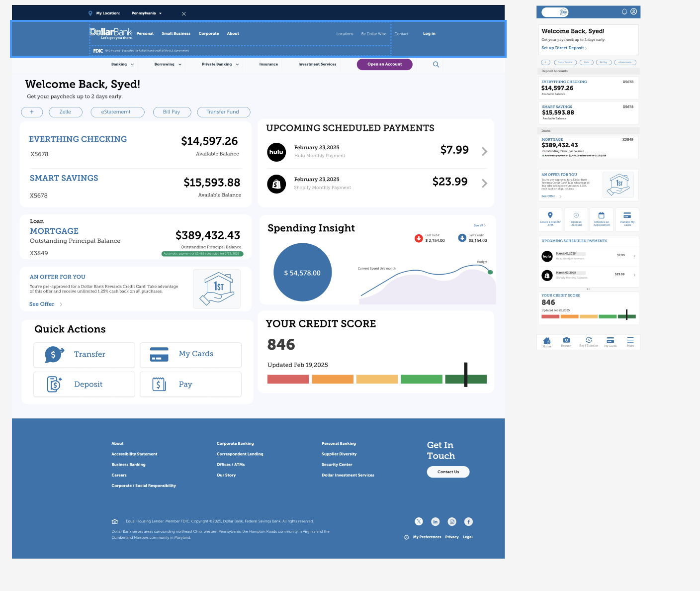The width and height of the screenshot is (700, 591).
Task: Click the Instagram icon in footer
Action: click(452, 521)
